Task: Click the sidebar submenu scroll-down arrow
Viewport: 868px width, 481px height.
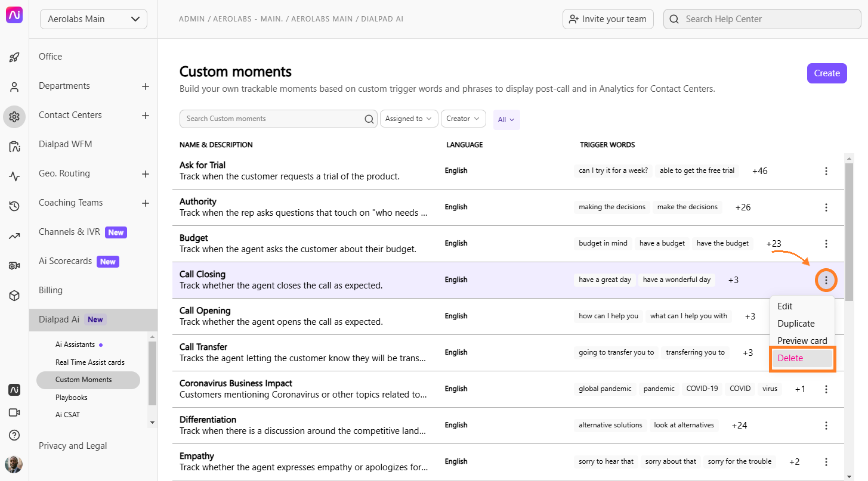Action: tap(152, 422)
